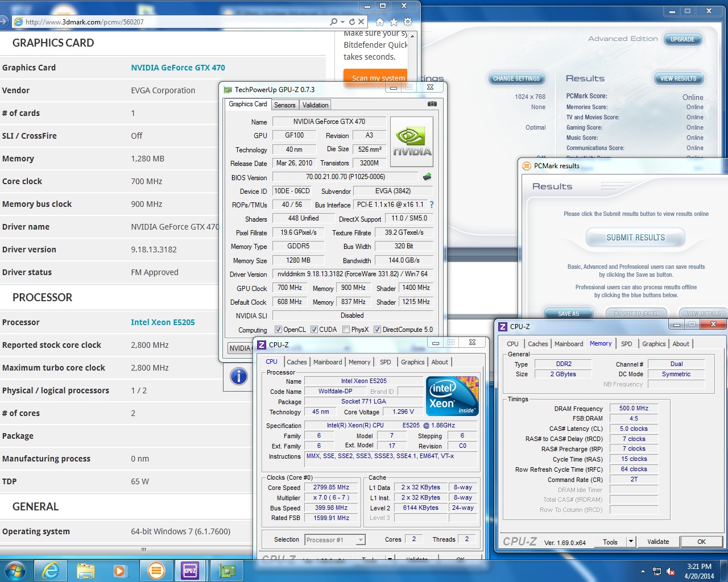Viewport: 728px width, 582px height.
Task: Click the browser vertical scrollbar up arrow
Action: click(x=413, y=36)
